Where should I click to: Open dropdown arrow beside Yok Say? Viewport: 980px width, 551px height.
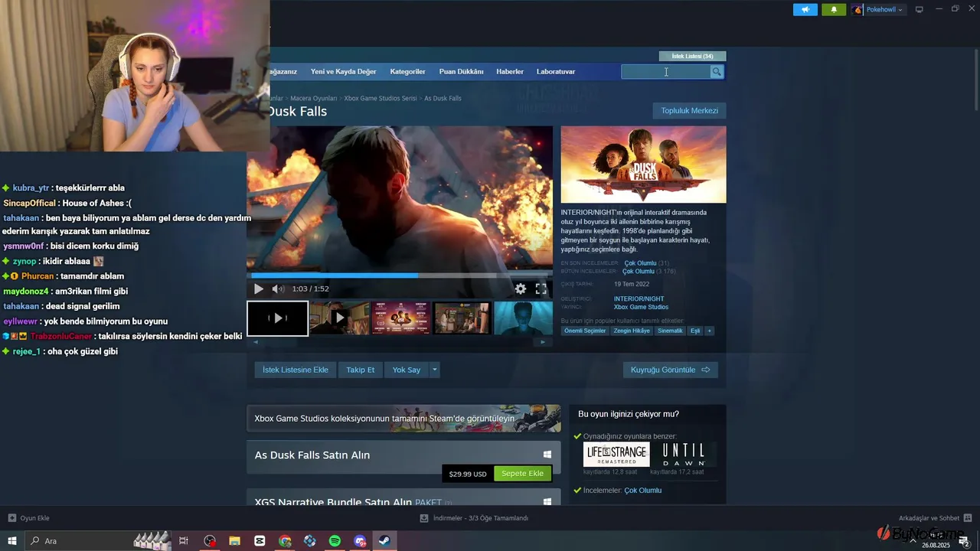(x=435, y=370)
